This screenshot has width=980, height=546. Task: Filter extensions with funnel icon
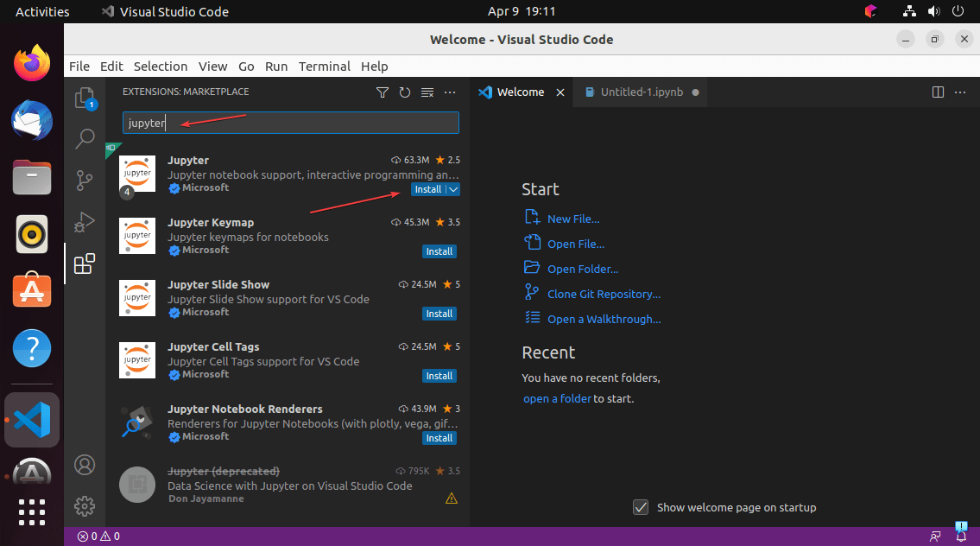pos(383,92)
